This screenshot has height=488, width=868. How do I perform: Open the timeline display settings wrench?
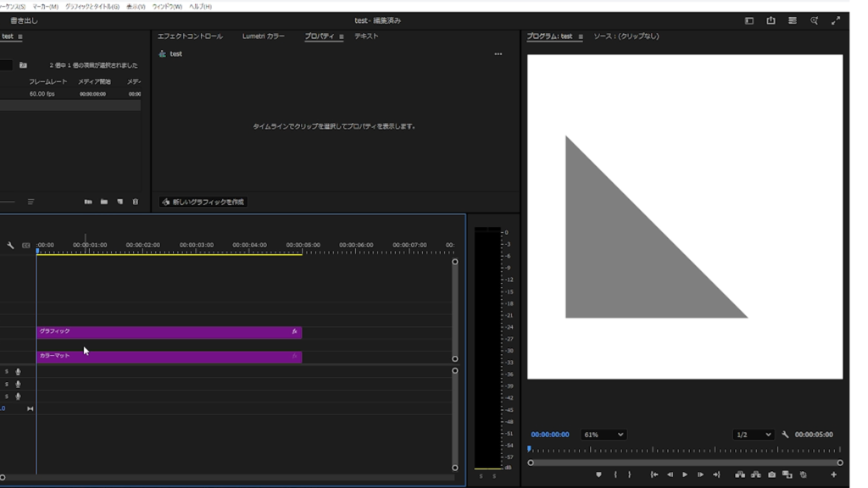click(10, 245)
